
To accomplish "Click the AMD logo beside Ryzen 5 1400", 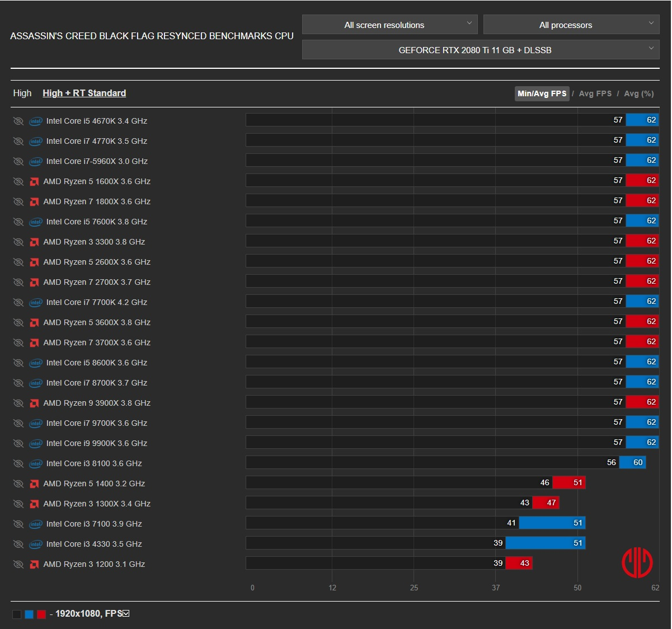I will [34, 484].
